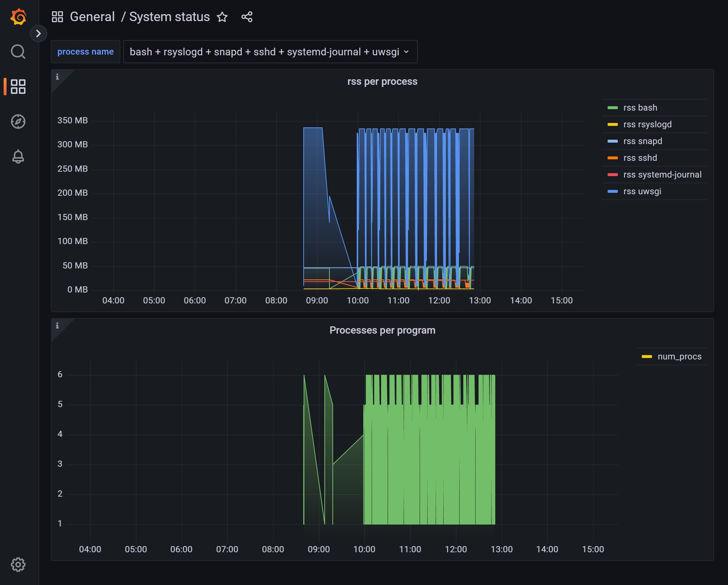Click the Grafana logo home icon
This screenshot has width=728, height=585.
(x=18, y=17)
